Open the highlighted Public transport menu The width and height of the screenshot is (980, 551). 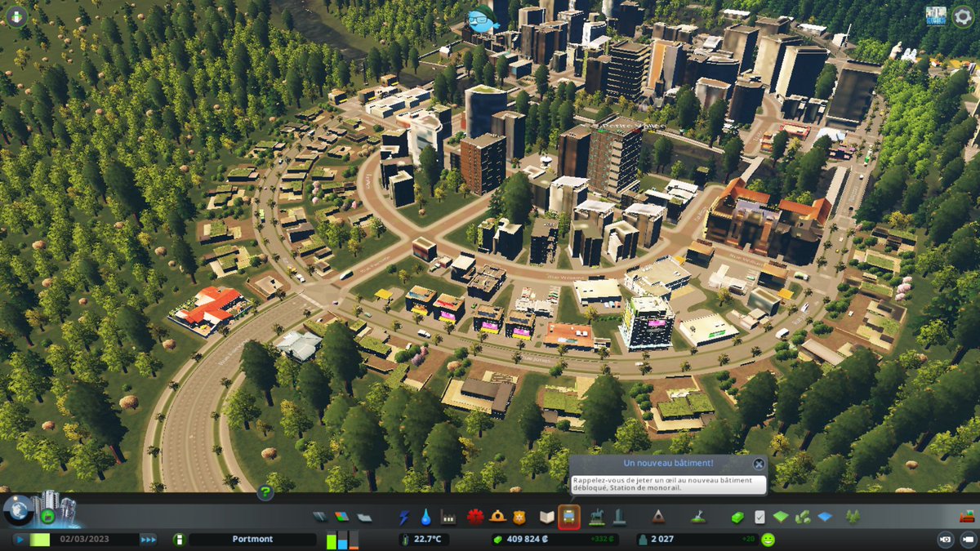click(569, 517)
